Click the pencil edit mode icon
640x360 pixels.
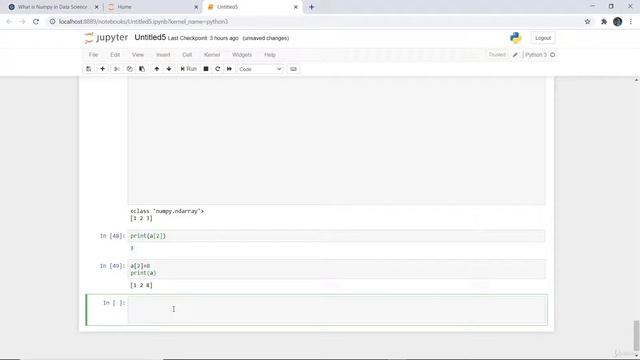coord(515,55)
